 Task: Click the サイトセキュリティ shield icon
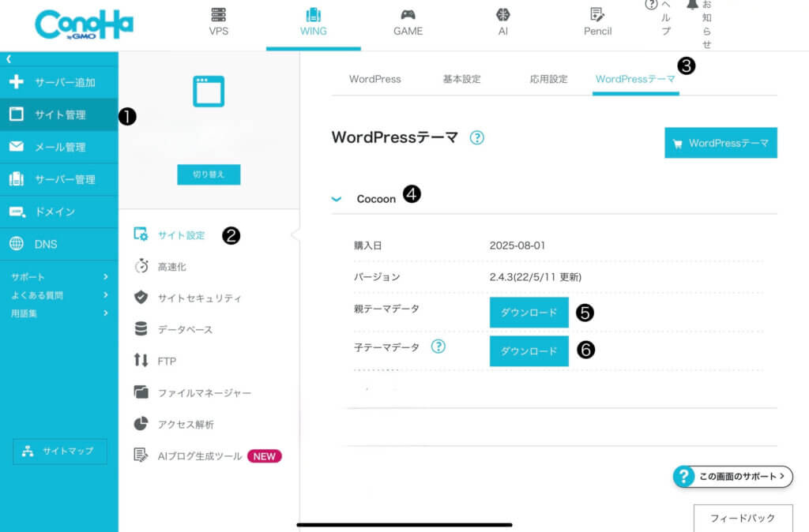pyautogui.click(x=141, y=298)
